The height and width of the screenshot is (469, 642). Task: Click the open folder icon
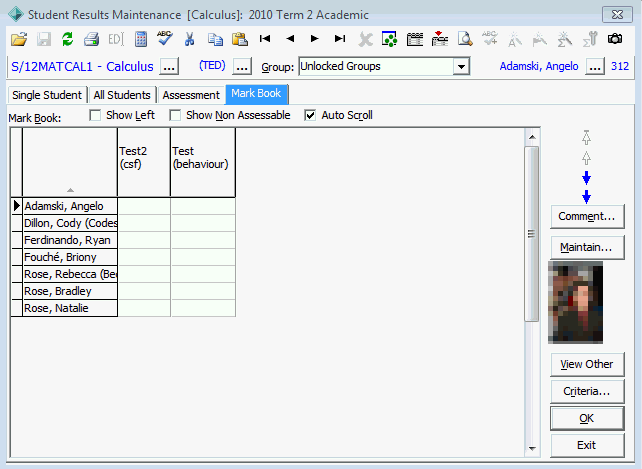pos(19,39)
